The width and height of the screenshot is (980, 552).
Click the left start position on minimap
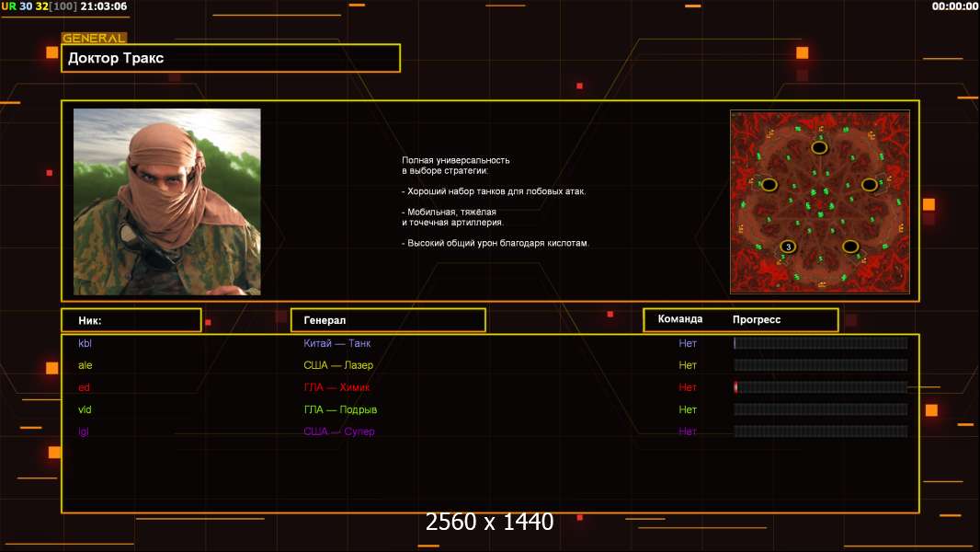tap(769, 185)
